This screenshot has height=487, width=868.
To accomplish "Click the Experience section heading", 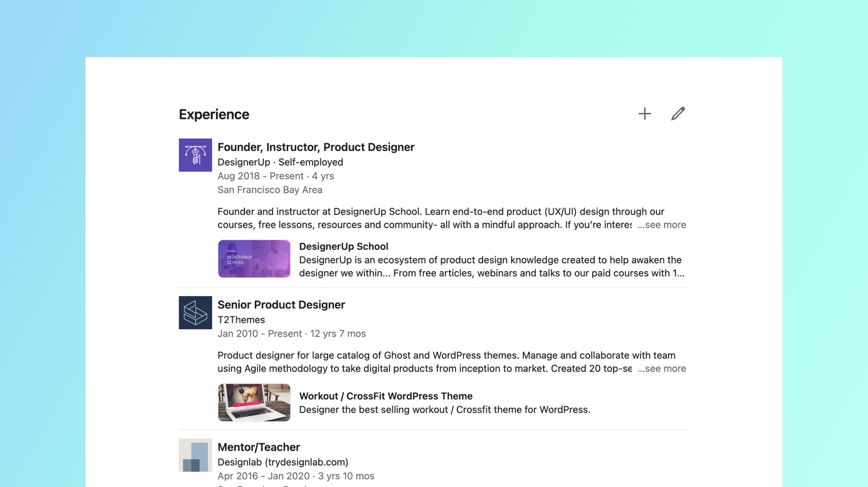I will tap(214, 114).
